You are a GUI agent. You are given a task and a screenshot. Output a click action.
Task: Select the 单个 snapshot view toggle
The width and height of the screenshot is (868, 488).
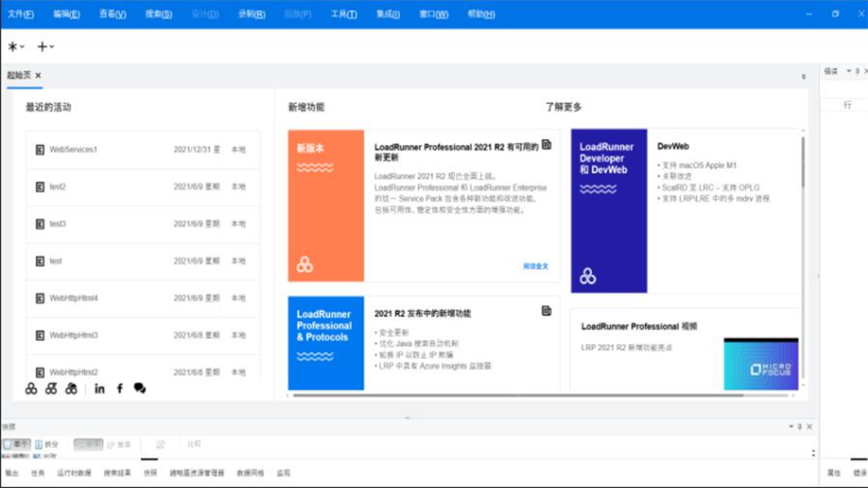16,445
